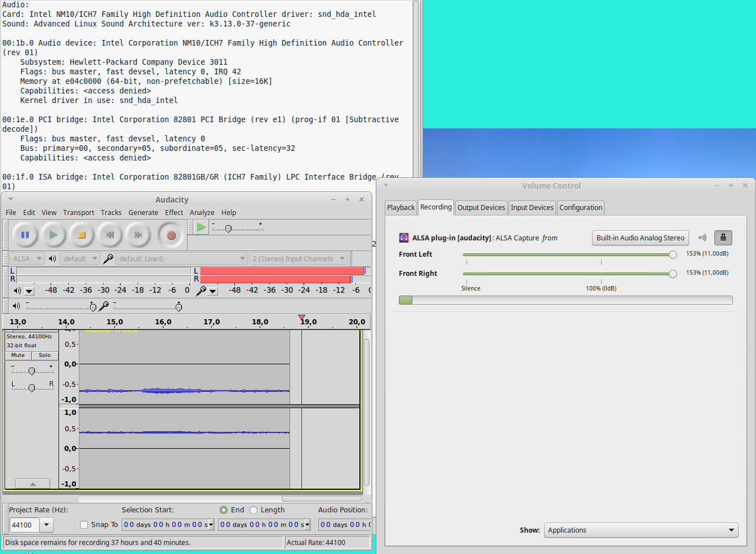
Task: Click the output volume mixer slider handle
Action: [x=93, y=307]
